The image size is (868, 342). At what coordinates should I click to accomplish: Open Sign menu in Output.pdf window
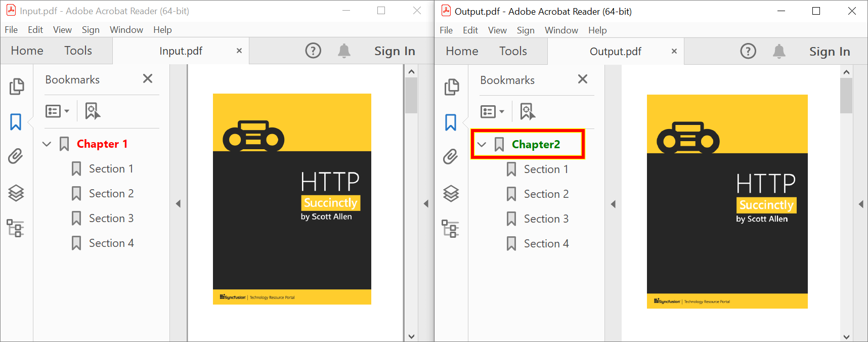(x=526, y=30)
